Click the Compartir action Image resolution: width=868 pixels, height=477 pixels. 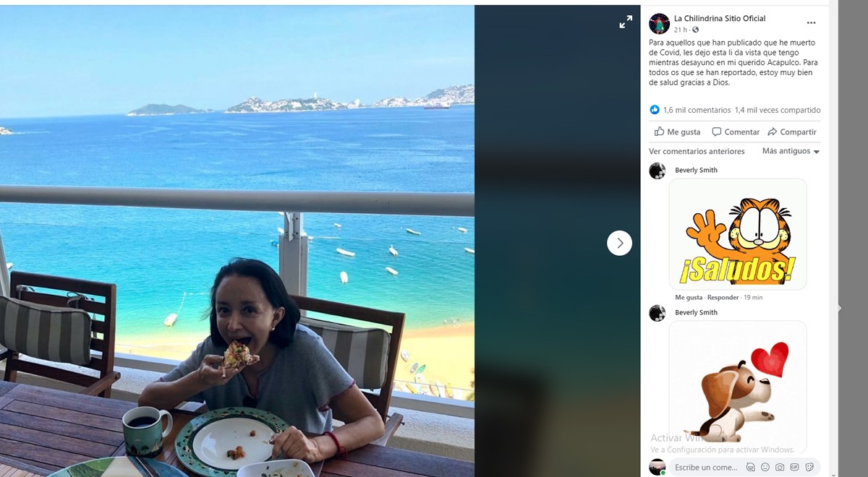coord(792,132)
